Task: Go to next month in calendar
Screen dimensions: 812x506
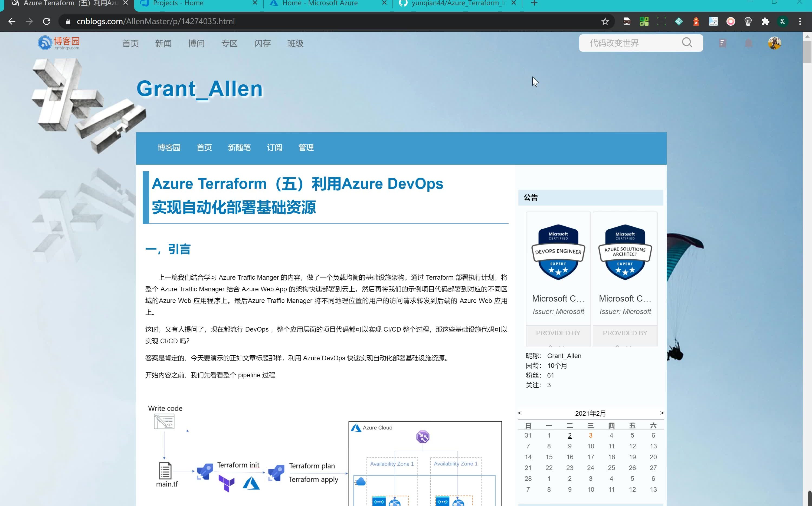Action: 662,413
